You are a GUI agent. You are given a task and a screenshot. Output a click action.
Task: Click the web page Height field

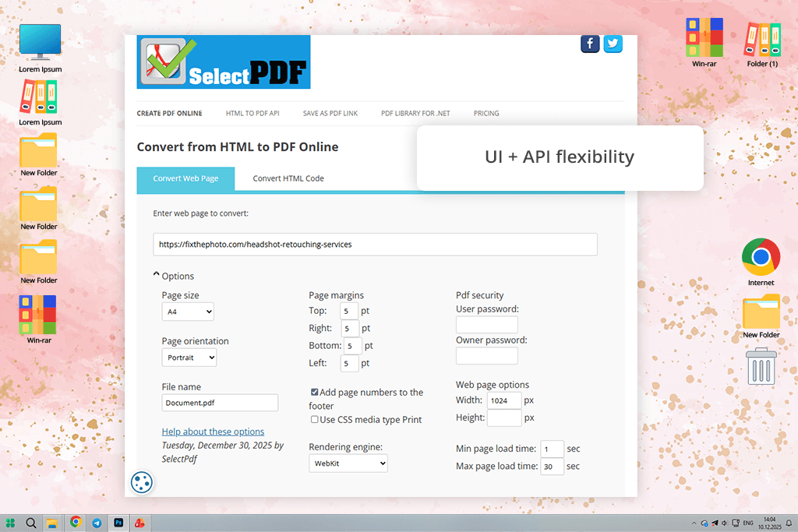pos(504,418)
